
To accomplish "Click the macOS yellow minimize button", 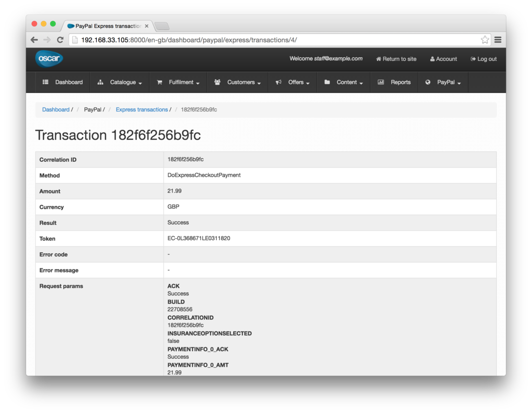I will [44, 24].
